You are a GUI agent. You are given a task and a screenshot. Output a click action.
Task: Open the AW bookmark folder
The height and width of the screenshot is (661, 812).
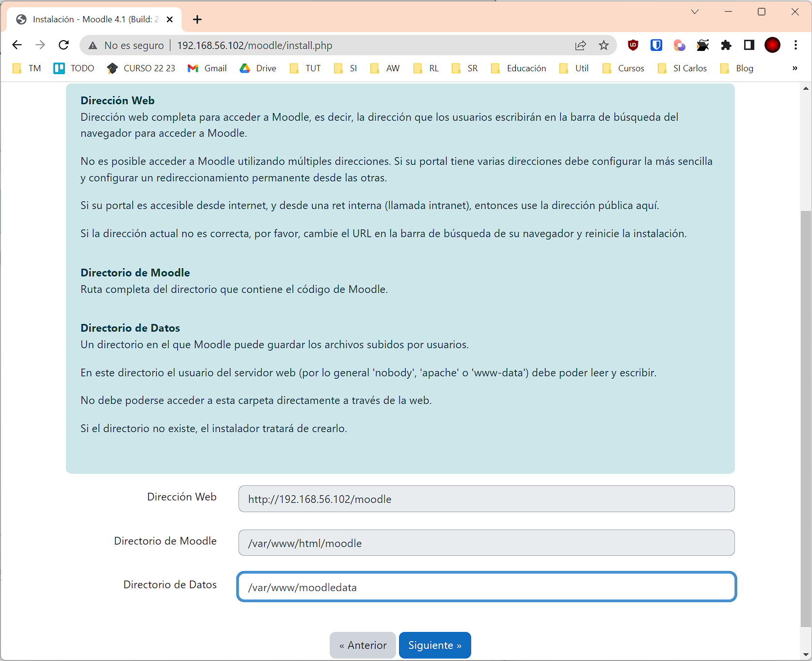(x=385, y=68)
